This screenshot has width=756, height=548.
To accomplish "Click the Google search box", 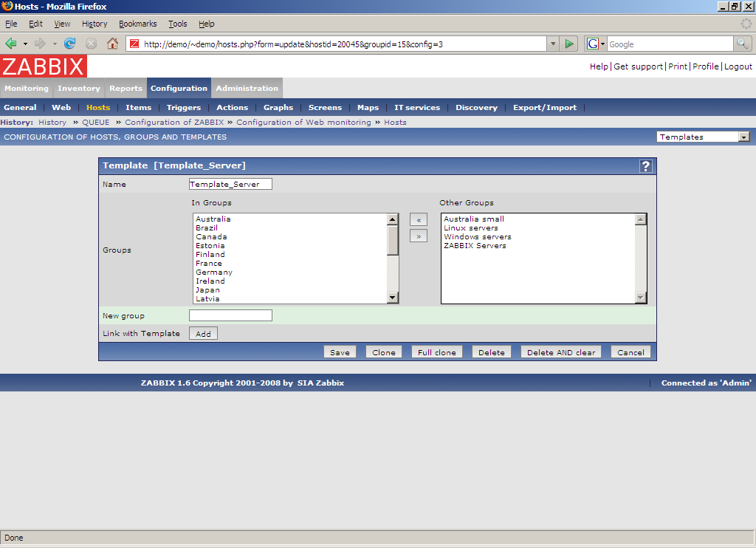I will 670,44.
